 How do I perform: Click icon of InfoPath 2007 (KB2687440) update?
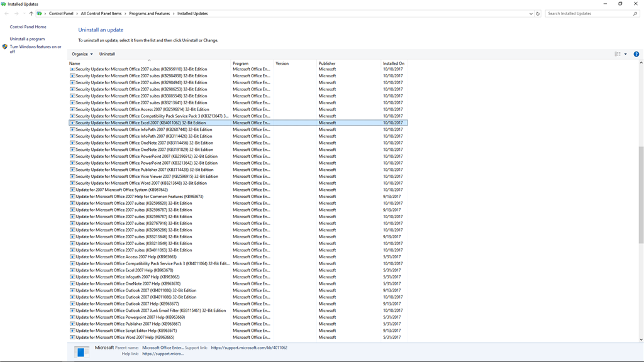pyautogui.click(x=72, y=129)
